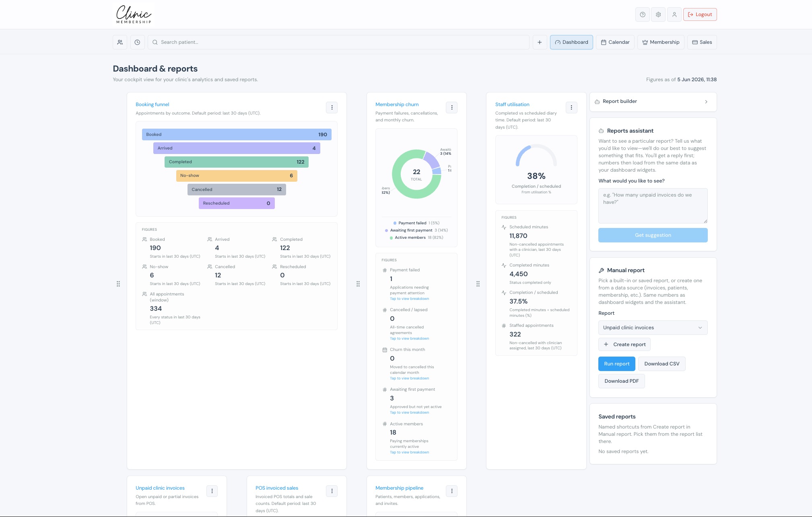Click the Arrived funnel bar
This screenshot has height=517, width=812.
click(x=237, y=148)
